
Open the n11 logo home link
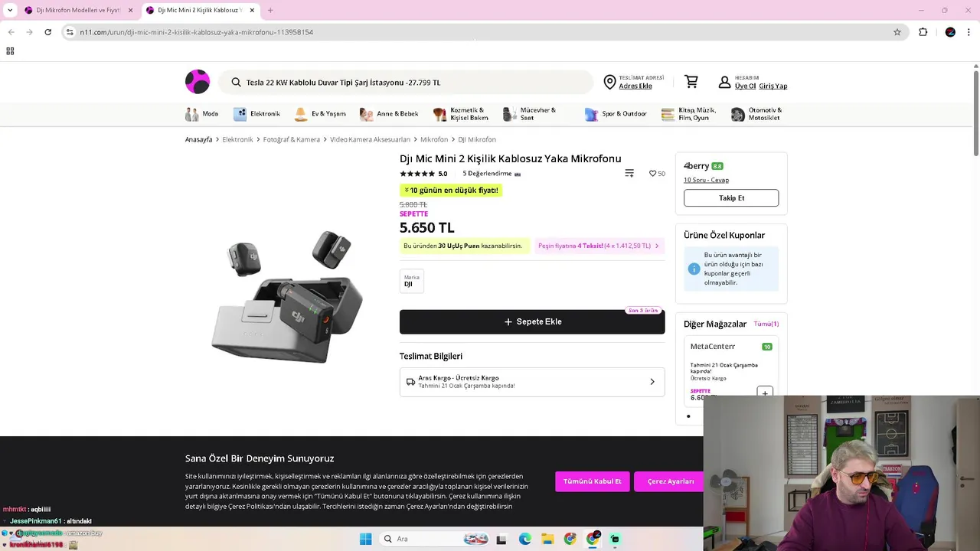click(198, 82)
